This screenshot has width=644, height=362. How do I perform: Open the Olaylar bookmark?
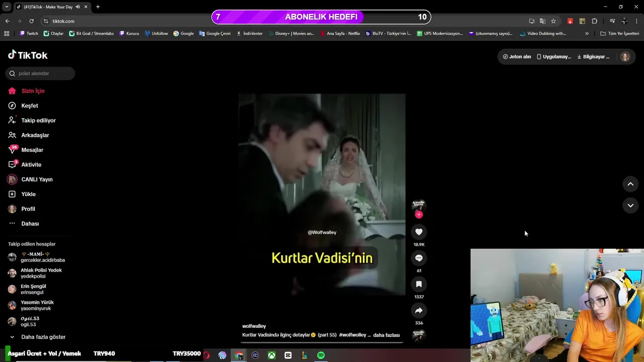tap(53, 34)
